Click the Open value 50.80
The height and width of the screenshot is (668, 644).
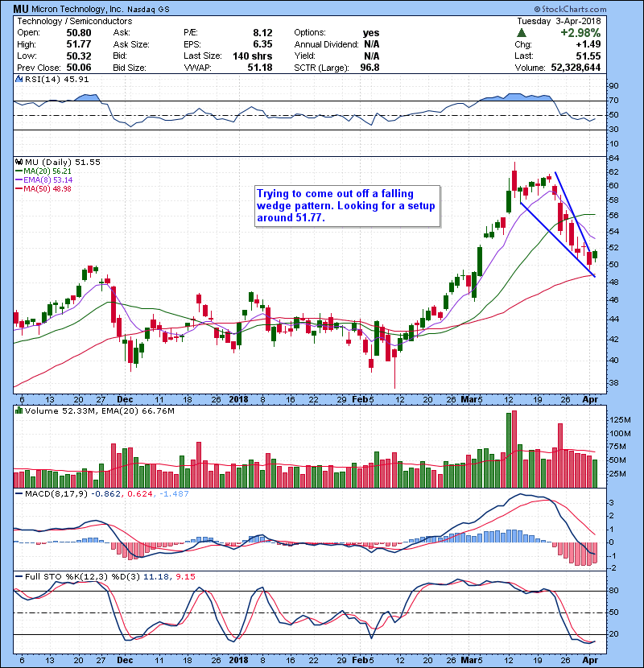(78, 33)
